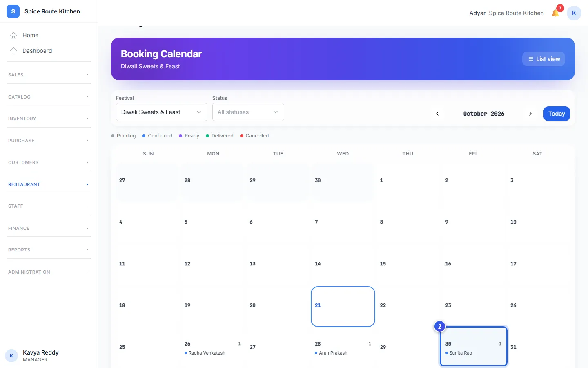588x368 pixels.
Task: Select the Ready status legend item
Action: click(x=189, y=136)
